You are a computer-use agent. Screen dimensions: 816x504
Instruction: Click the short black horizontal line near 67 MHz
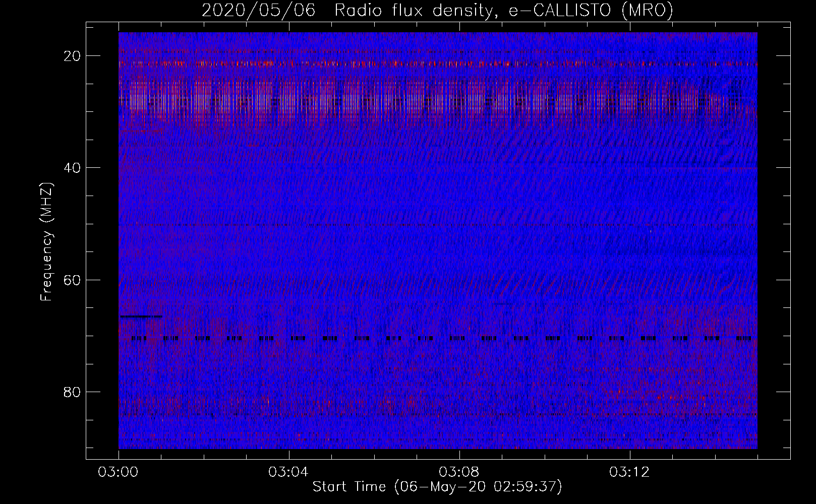tap(141, 317)
